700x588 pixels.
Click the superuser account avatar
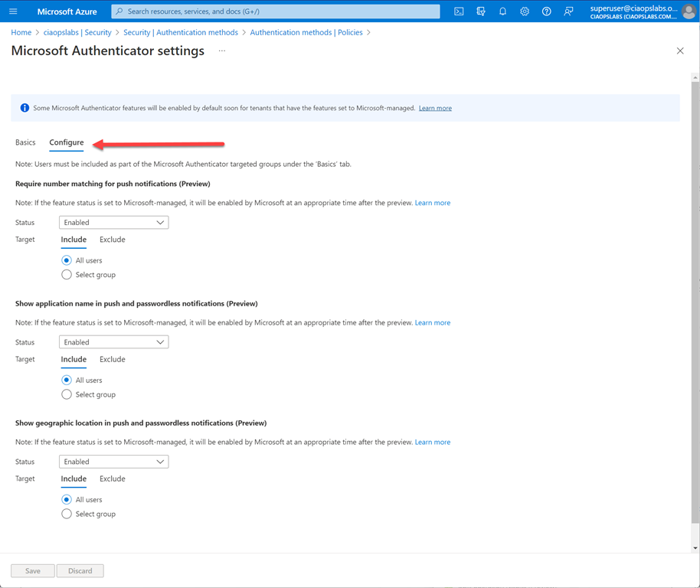click(689, 11)
